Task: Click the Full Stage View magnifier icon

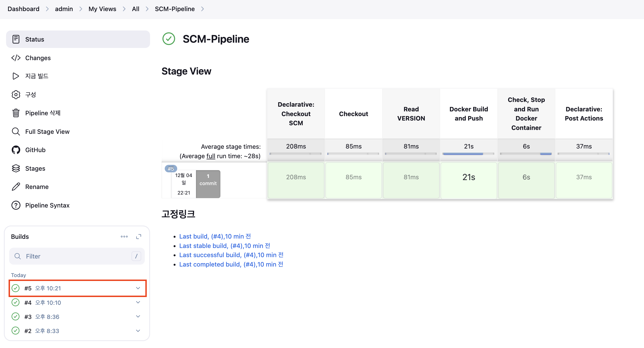Action: [x=16, y=132]
